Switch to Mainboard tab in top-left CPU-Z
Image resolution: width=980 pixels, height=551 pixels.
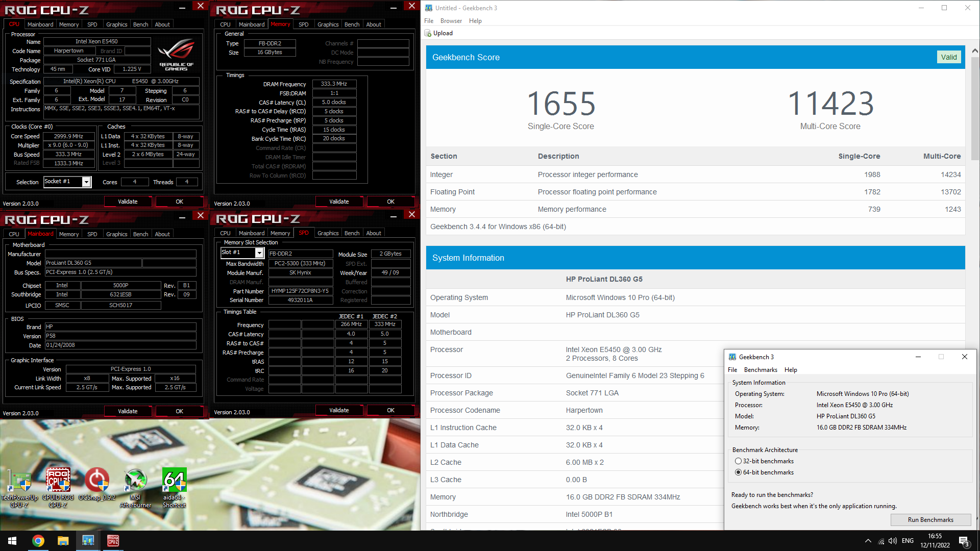(x=40, y=24)
